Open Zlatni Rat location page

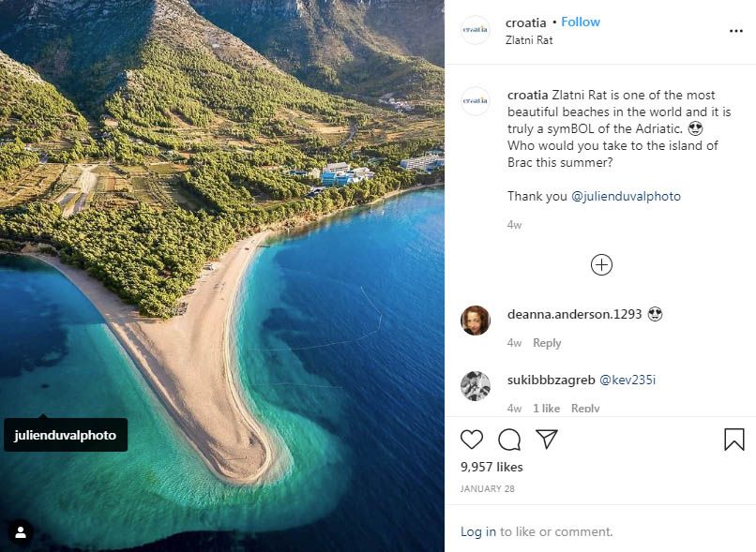pyautogui.click(x=528, y=40)
